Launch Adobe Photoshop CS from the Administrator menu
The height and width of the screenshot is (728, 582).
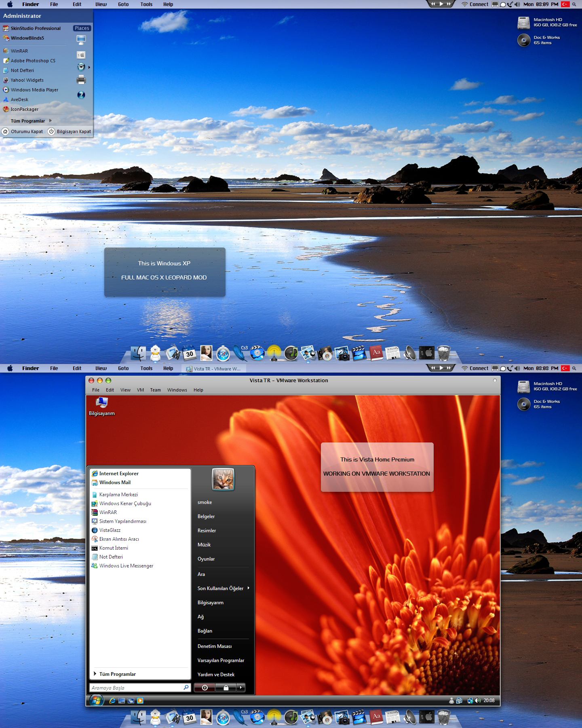29,61
